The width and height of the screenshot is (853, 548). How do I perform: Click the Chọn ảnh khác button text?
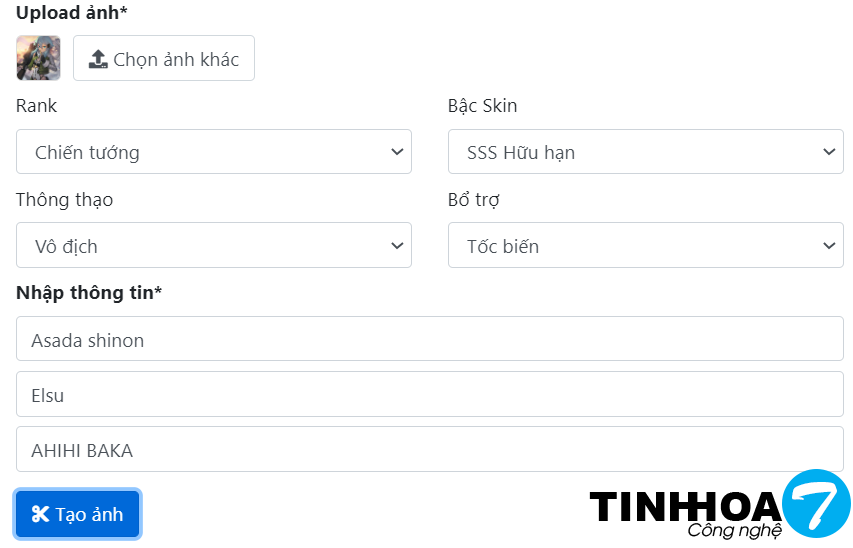coord(176,59)
